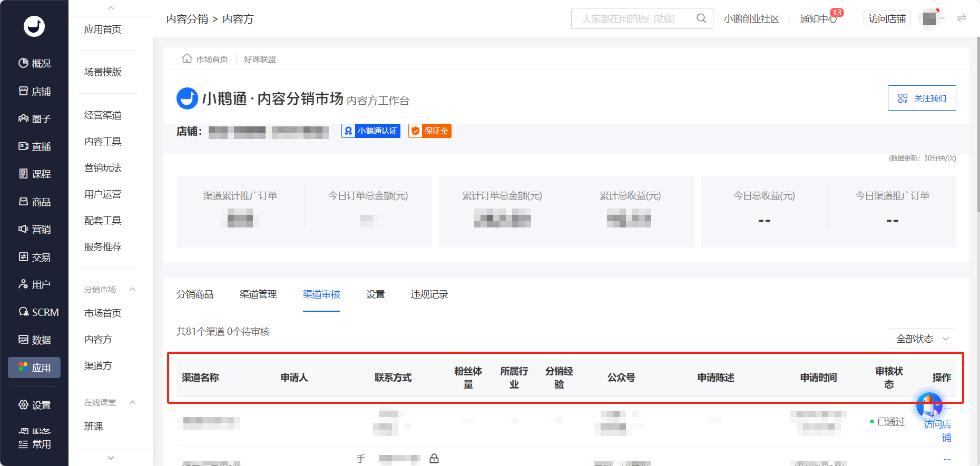The height and width of the screenshot is (466, 980).
Task: Open the 营销 marketing section
Action: [34, 230]
